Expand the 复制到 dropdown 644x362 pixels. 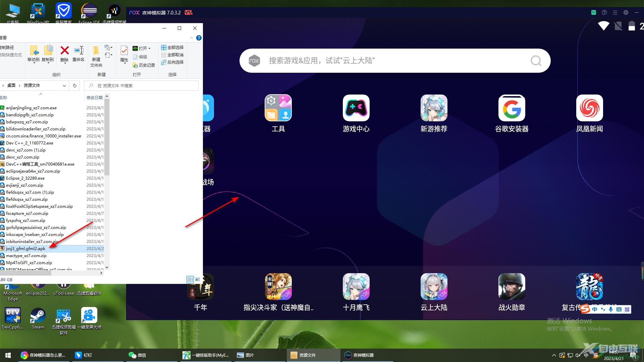coord(48,63)
